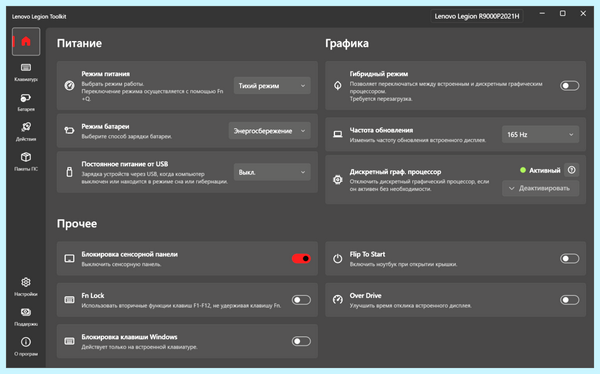
Task: Maximize the Legion Toolkit window
Action: tap(562, 13)
